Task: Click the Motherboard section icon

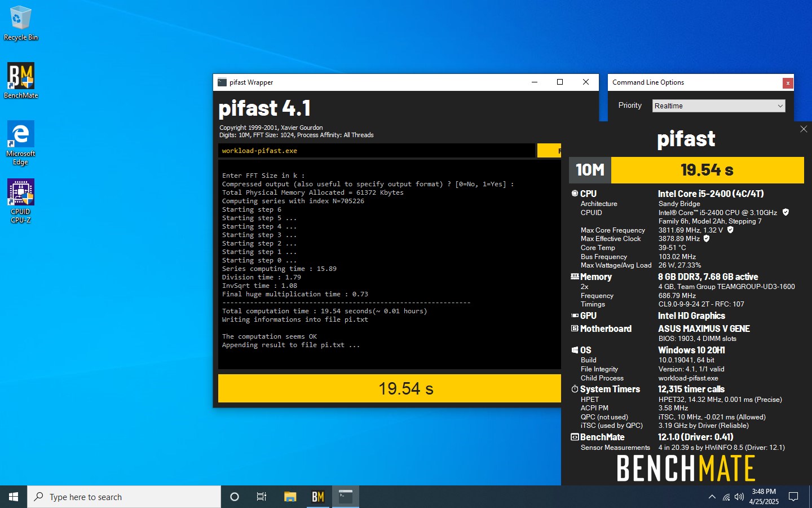Action: (575, 329)
